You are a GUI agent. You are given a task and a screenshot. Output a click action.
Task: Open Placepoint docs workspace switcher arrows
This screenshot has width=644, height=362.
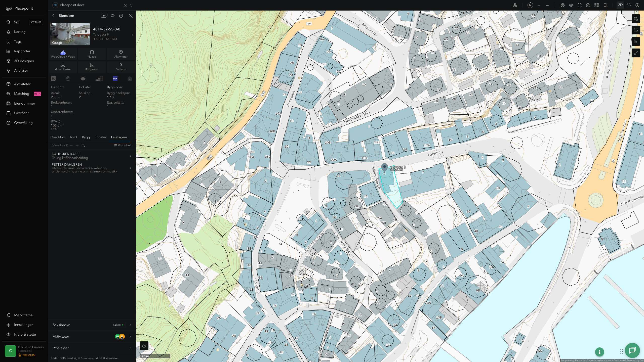click(131, 5)
